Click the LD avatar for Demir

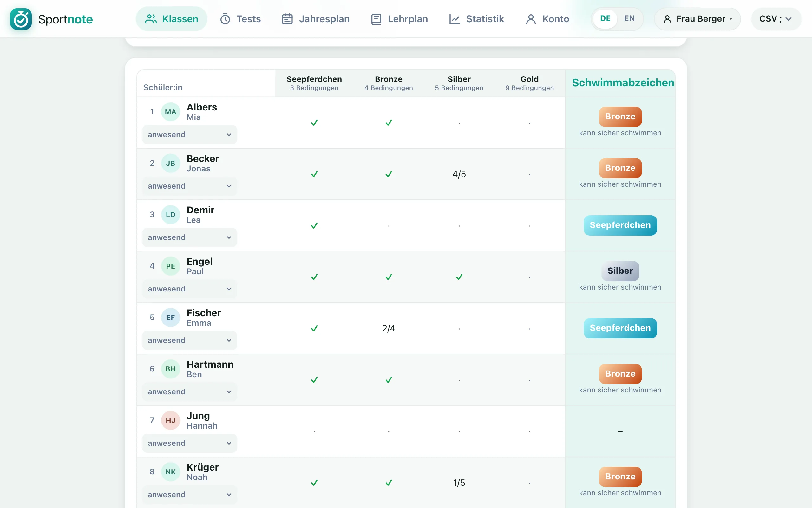pos(170,215)
